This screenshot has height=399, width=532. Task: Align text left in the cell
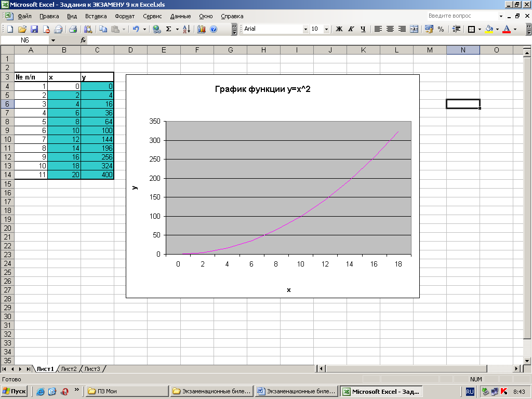tap(378, 29)
